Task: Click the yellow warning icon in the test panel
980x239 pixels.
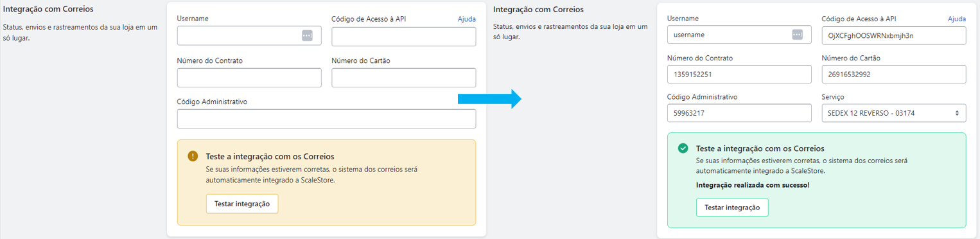Action: 193,156
